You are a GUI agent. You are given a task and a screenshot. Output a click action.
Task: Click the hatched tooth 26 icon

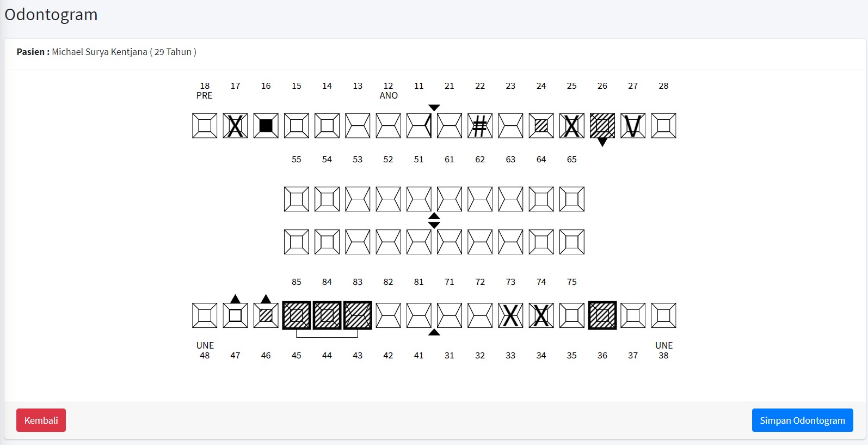(602, 126)
